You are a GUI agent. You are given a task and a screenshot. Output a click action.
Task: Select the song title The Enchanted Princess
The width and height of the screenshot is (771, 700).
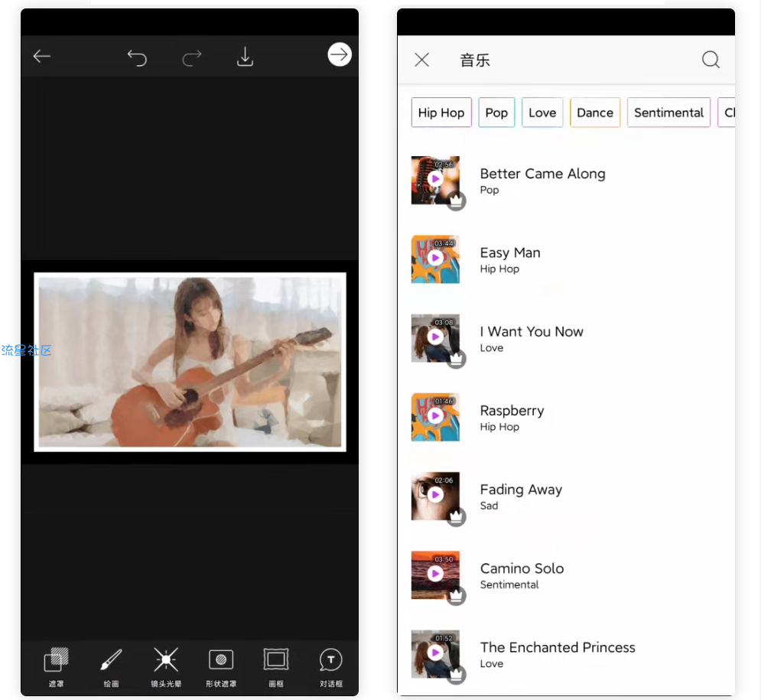(x=558, y=647)
